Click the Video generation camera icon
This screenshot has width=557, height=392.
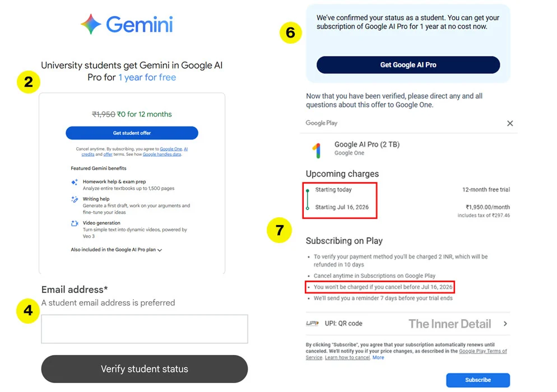click(75, 223)
